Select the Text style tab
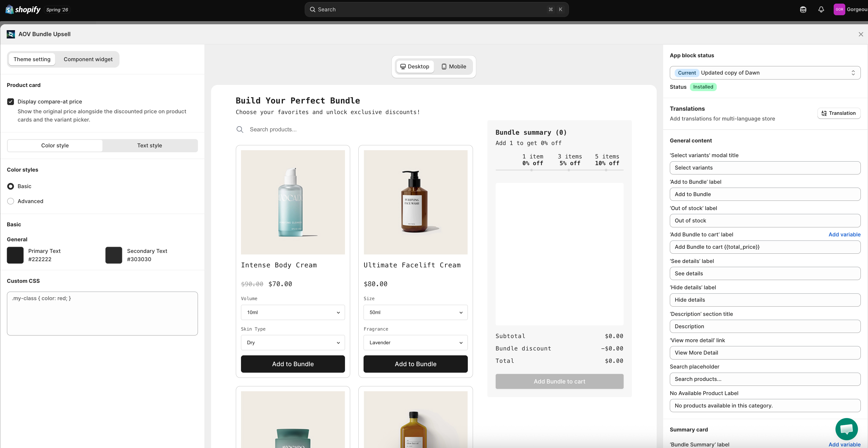The image size is (868, 448). click(x=150, y=146)
